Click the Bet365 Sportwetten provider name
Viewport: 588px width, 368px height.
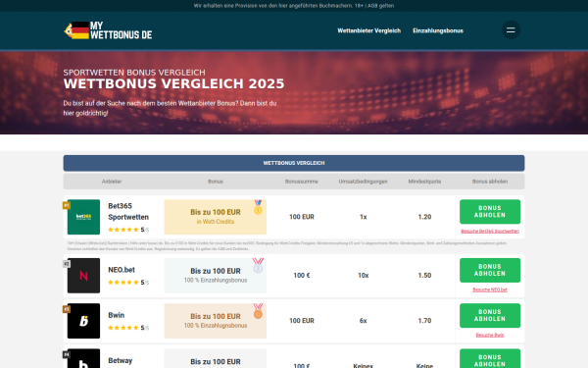(128, 211)
